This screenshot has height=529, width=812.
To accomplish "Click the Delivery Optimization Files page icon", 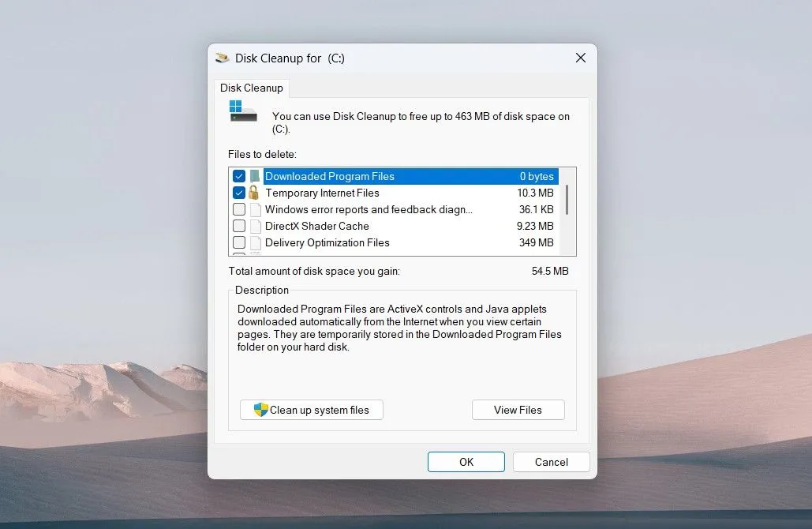I will pos(256,242).
